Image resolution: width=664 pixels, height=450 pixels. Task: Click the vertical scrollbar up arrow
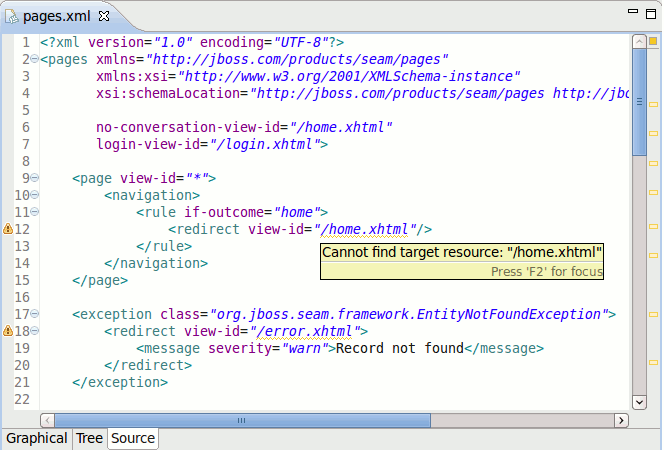[639, 41]
